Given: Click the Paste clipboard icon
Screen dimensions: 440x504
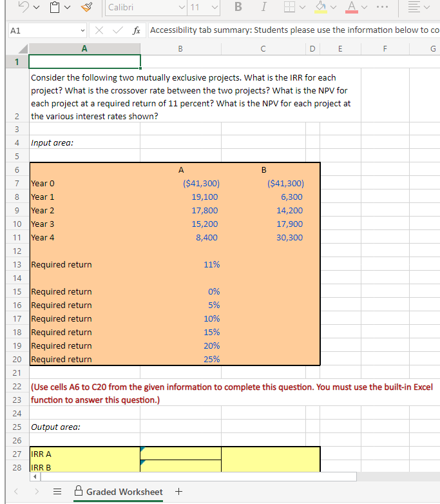Looking at the screenshot, I should (x=55, y=7).
